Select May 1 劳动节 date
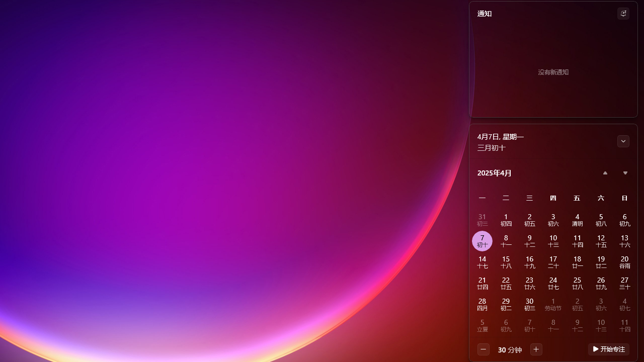The width and height of the screenshot is (644, 362). (x=553, y=305)
